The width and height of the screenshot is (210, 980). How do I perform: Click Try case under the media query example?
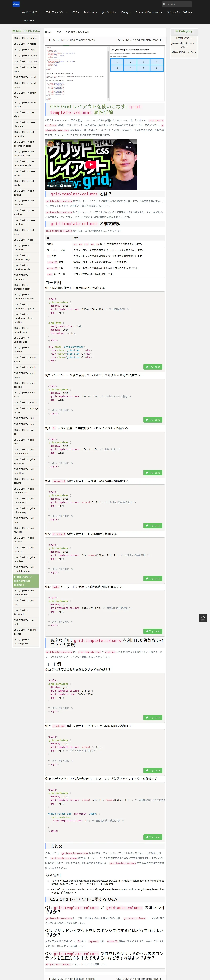pyautogui.click(x=152, y=837)
